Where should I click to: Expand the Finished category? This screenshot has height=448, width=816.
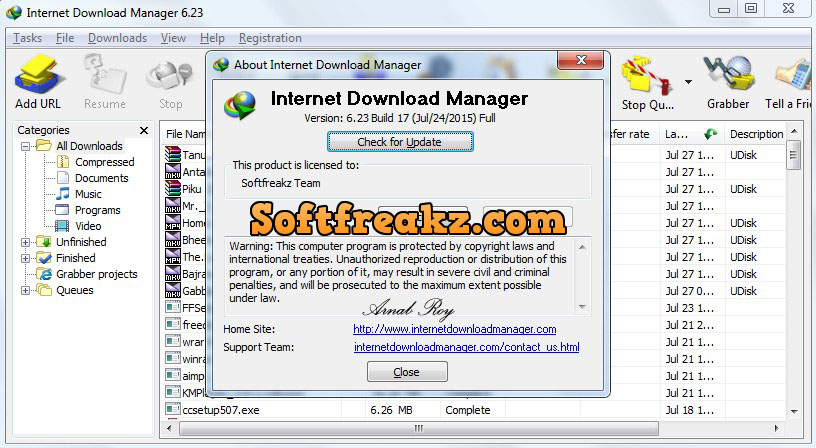pyautogui.click(x=25, y=258)
